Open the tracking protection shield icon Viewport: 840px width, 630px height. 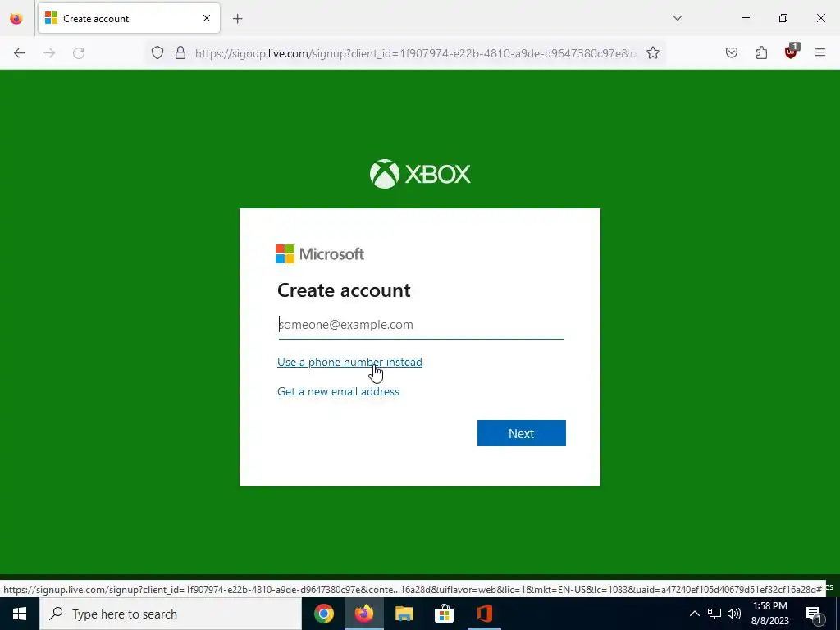coord(157,53)
